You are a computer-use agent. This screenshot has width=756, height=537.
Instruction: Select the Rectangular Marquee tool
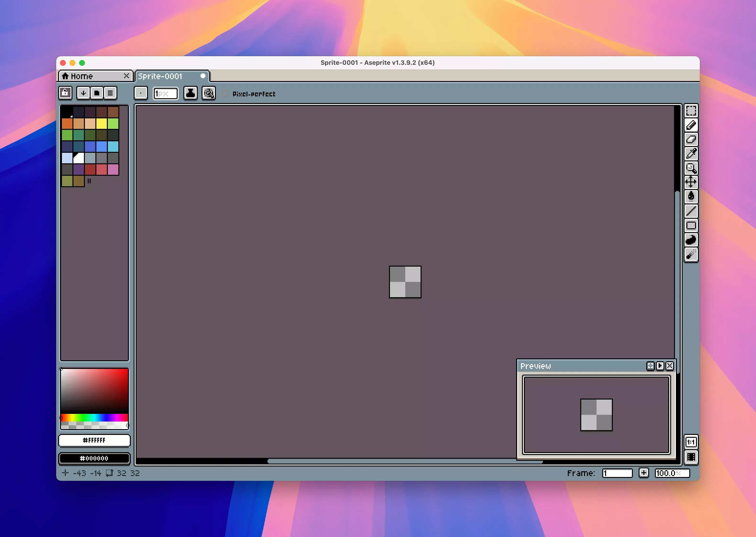(x=691, y=111)
